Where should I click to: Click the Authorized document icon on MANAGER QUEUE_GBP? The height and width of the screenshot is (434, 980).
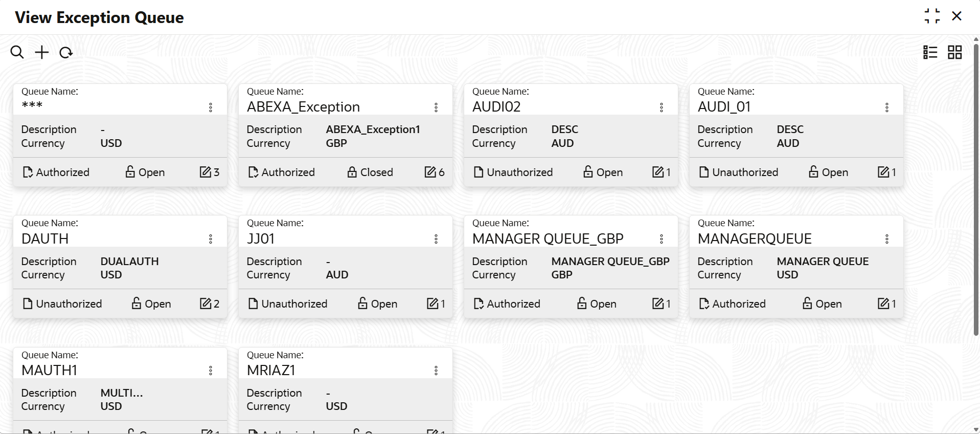pyautogui.click(x=478, y=303)
